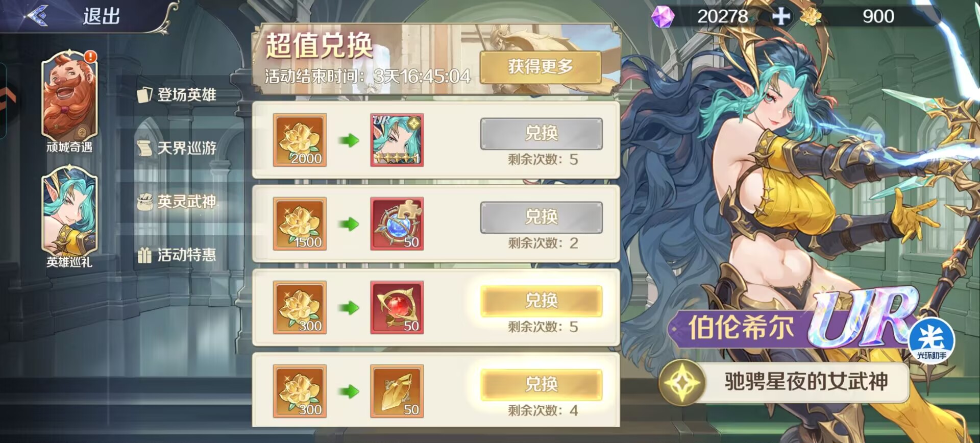Open the 英灵武神 menu tab

[177, 202]
